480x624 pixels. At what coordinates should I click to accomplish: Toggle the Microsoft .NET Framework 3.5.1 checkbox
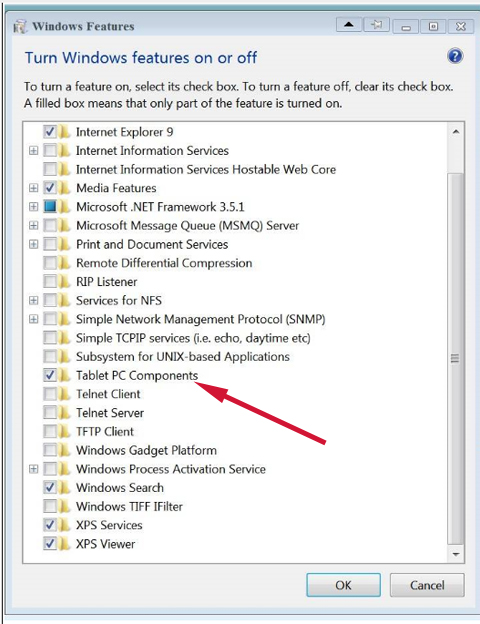coord(50,207)
